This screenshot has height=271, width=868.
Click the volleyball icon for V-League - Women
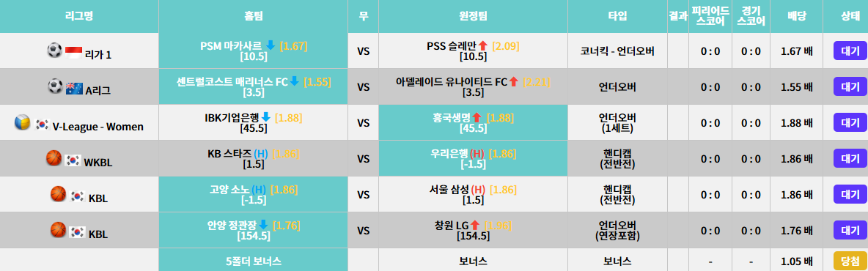click(22, 123)
